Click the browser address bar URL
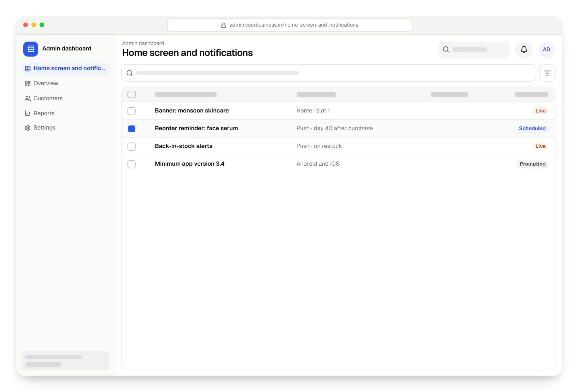This screenshot has height=392, width=578. tap(290, 25)
